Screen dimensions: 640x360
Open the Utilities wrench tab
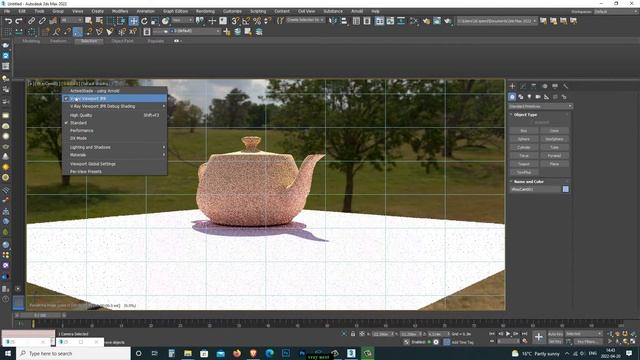click(x=565, y=86)
